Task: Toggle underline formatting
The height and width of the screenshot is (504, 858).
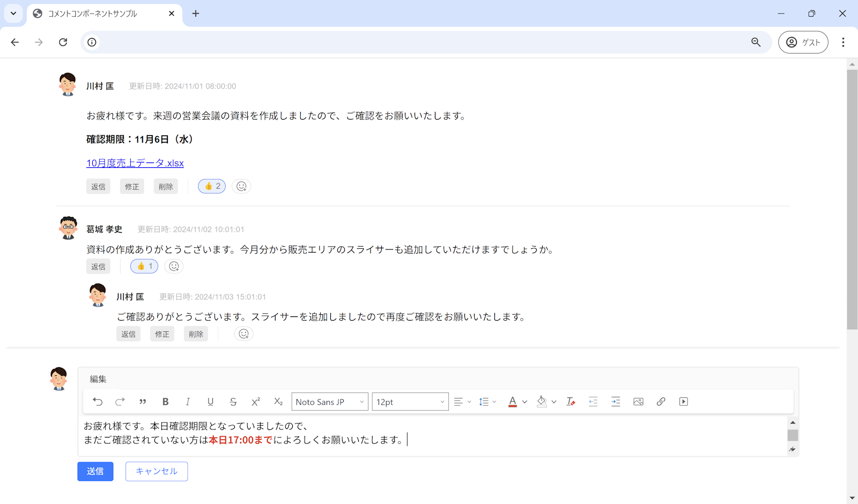Action: tap(210, 401)
